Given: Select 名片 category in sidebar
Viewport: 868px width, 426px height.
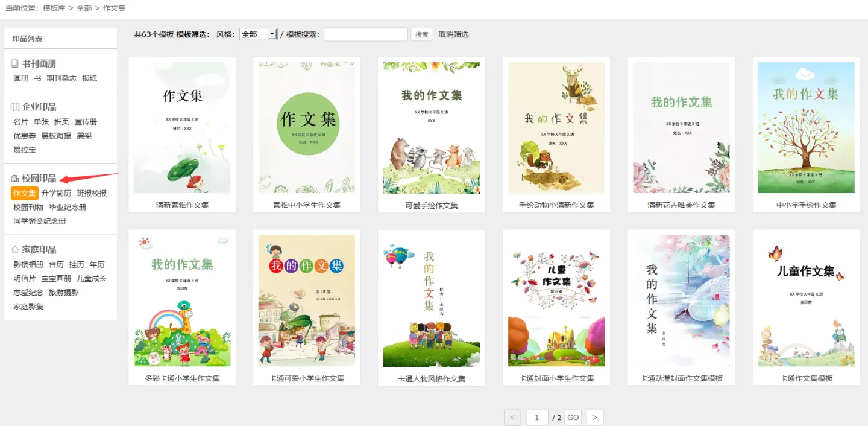Looking at the screenshot, I should 21,122.
